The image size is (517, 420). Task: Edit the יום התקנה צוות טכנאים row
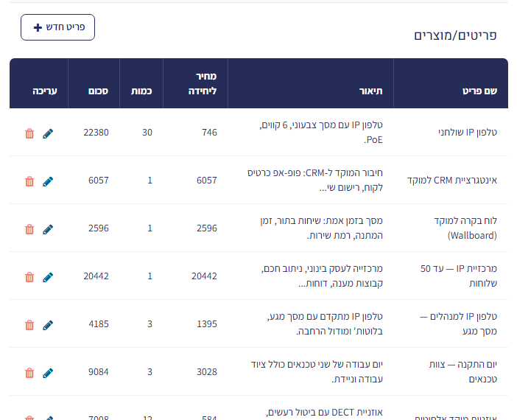click(48, 373)
